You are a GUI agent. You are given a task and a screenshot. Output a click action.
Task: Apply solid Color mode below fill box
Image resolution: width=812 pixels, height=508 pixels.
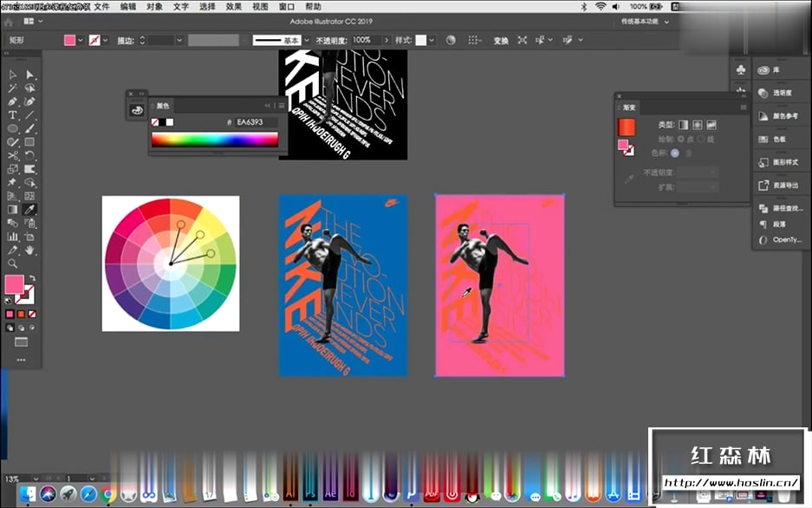coord(10,314)
